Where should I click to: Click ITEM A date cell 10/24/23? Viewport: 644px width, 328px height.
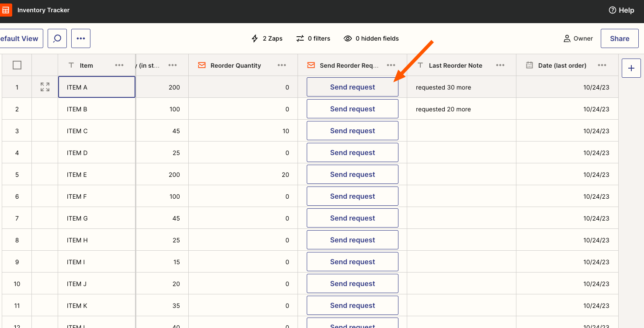point(567,87)
